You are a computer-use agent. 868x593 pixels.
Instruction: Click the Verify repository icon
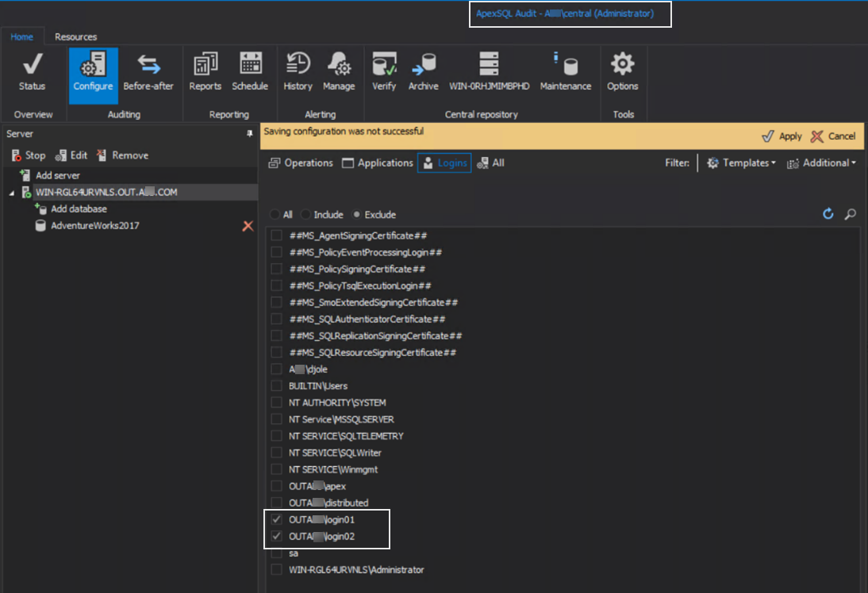coord(384,72)
